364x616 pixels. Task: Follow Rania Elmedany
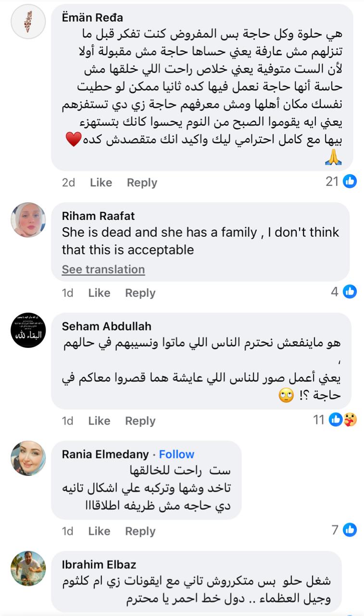coord(177,454)
